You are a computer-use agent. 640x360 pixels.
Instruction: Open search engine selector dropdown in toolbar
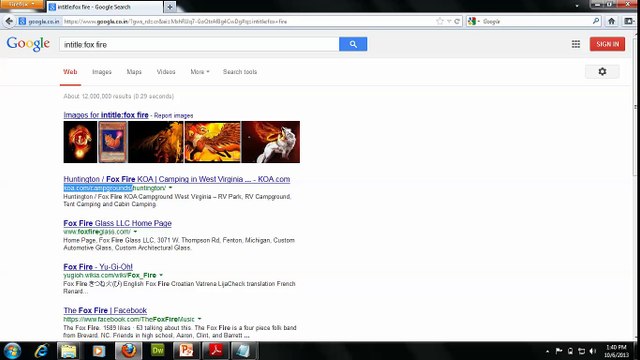pos(474,21)
